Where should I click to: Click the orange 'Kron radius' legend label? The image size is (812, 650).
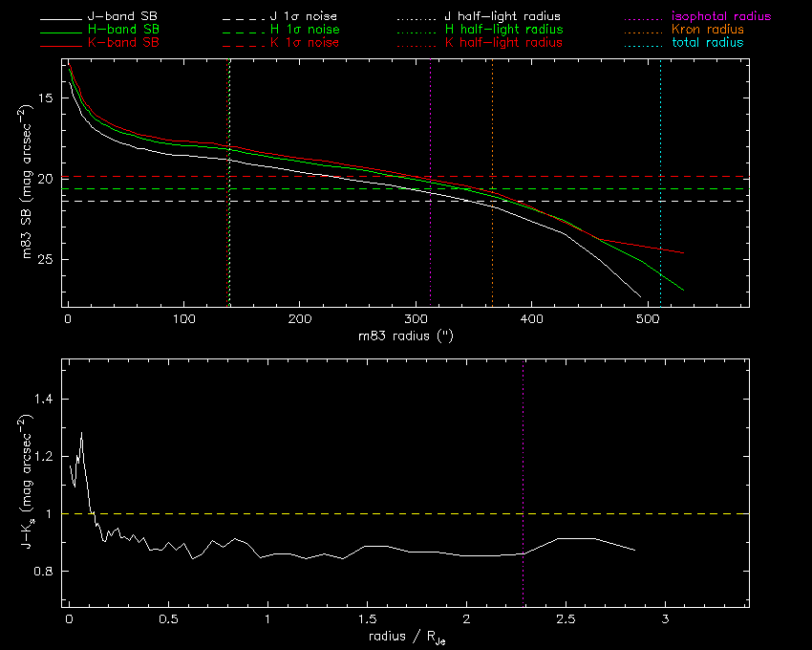tap(708, 31)
